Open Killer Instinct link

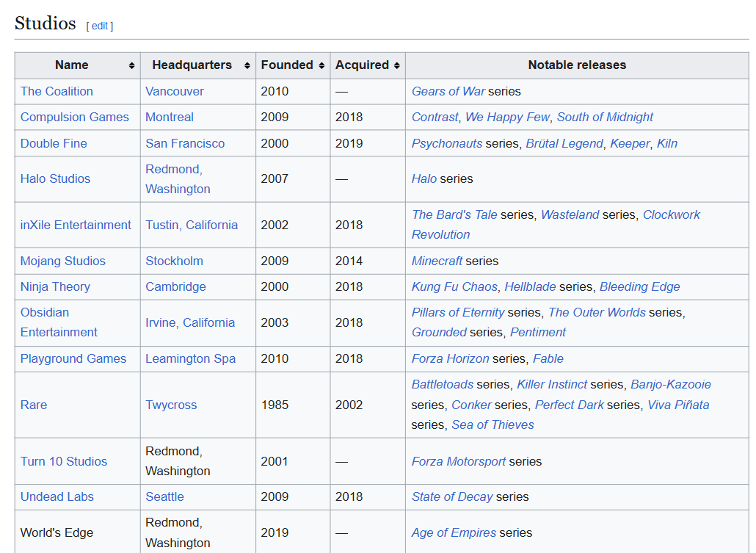click(x=552, y=385)
